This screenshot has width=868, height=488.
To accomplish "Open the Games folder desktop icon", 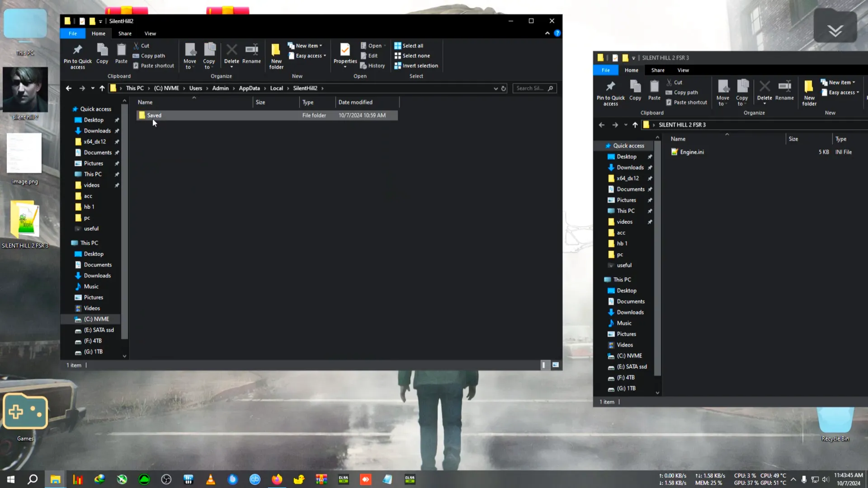I will pos(25,417).
